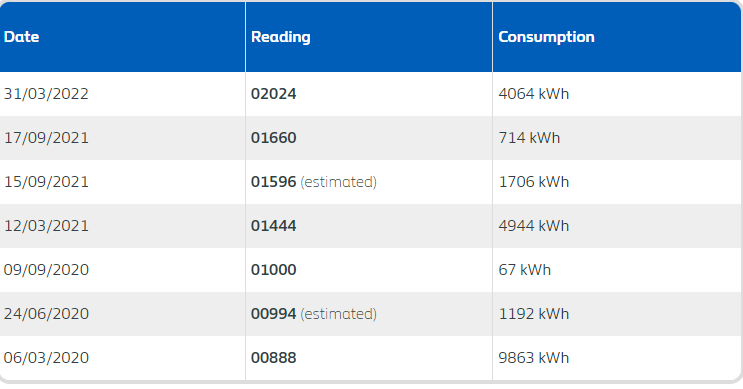Click the 01444 reading value
743x389 pixels.
pos(273,226)
